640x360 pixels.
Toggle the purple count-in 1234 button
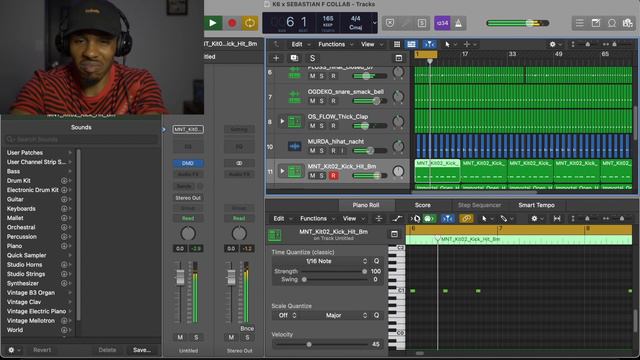[x=442, y=23]
